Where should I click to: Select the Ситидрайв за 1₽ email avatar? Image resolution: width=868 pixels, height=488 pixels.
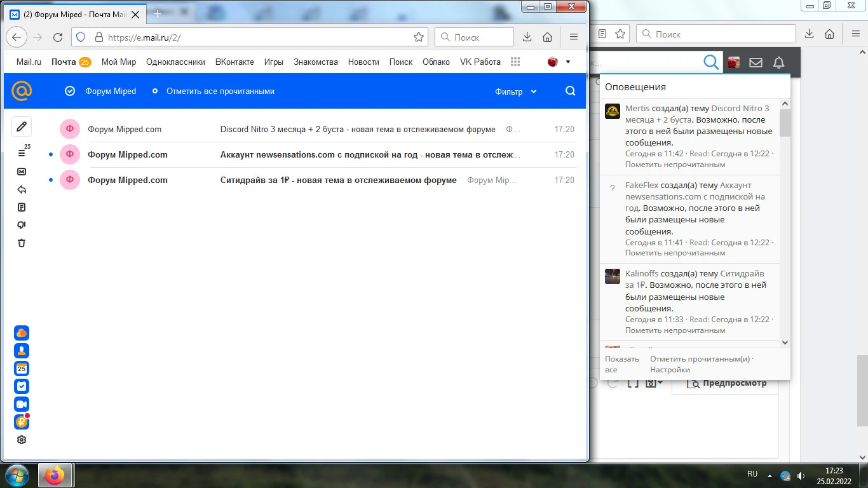pyautogui.click(x=70, y=180)
